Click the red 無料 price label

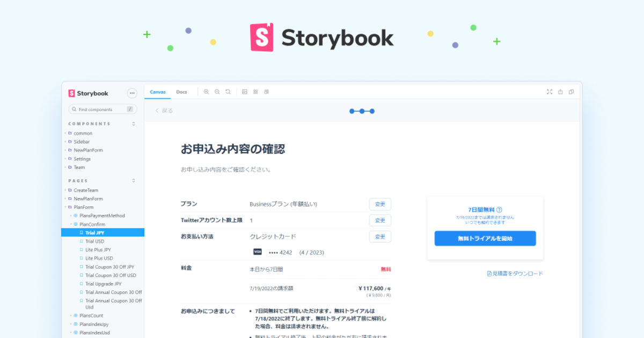pyautogui.click(x=386, y=269)
